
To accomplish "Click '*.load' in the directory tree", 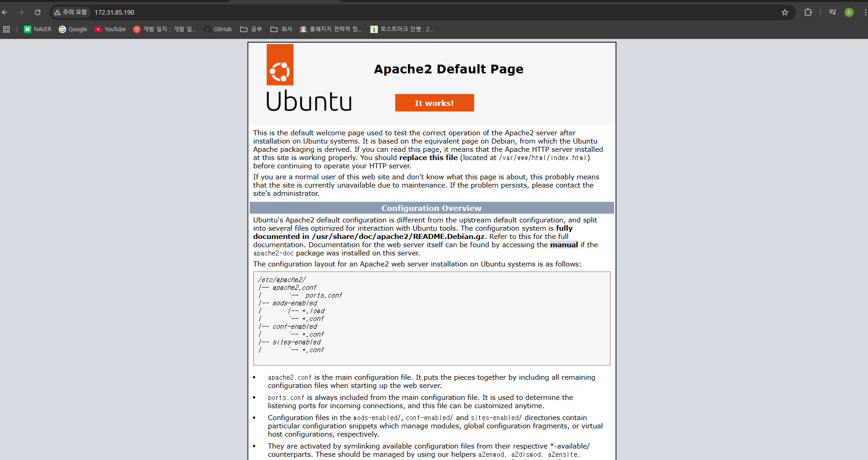I will pos(313,311).
